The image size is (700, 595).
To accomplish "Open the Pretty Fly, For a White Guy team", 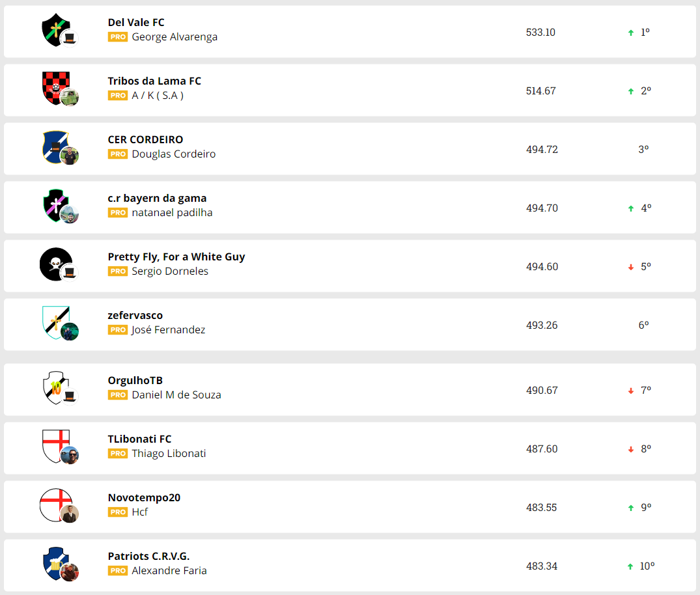I will tap(176, 256).
